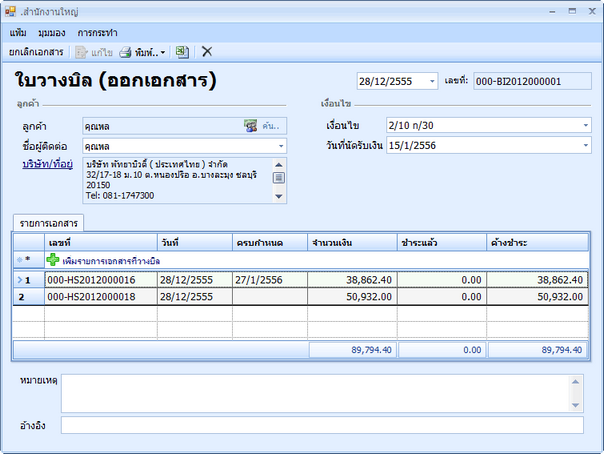
Task: Click the ชำระแล้ว column header
Action: click(442, 243)
